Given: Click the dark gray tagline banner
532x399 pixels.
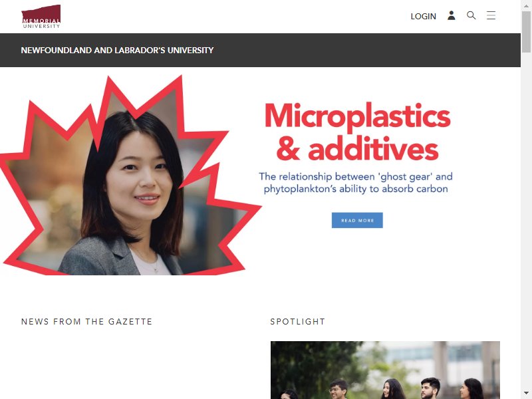Looking at the screenshot, I should coord(260,51).
